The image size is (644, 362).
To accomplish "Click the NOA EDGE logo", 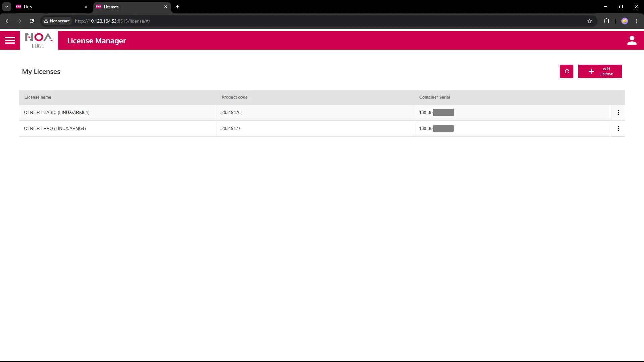I will click(39, 40).
